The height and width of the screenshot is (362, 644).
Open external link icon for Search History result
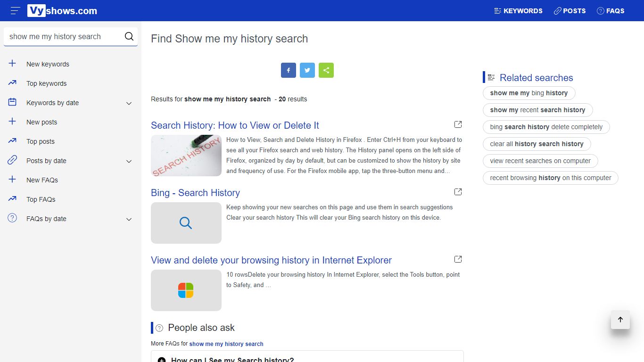(458, 124)
